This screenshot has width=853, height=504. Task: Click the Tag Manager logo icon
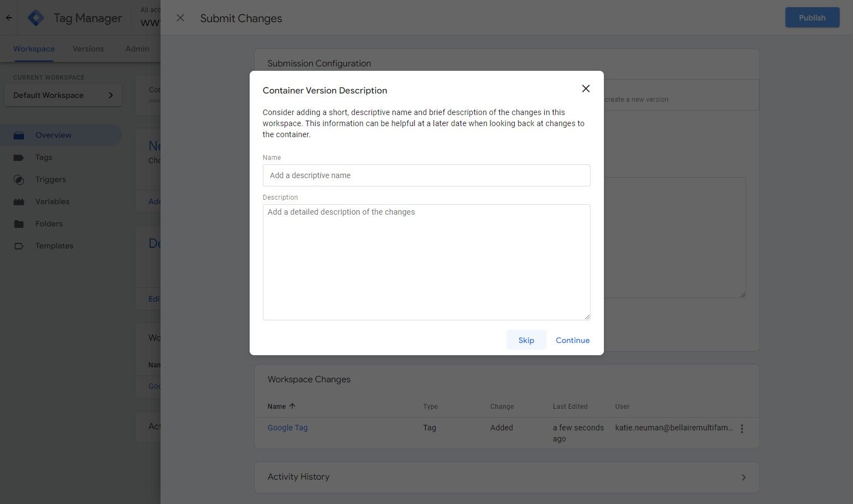click(x=36, y=18)
